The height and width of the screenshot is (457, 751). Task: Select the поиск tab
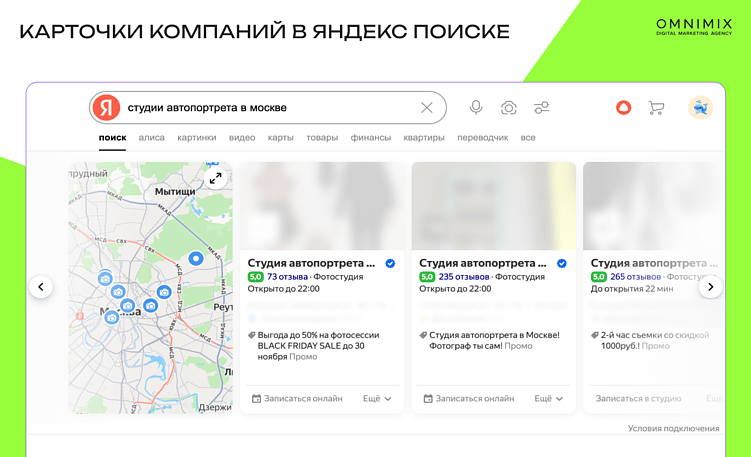[x=113, y=137]
